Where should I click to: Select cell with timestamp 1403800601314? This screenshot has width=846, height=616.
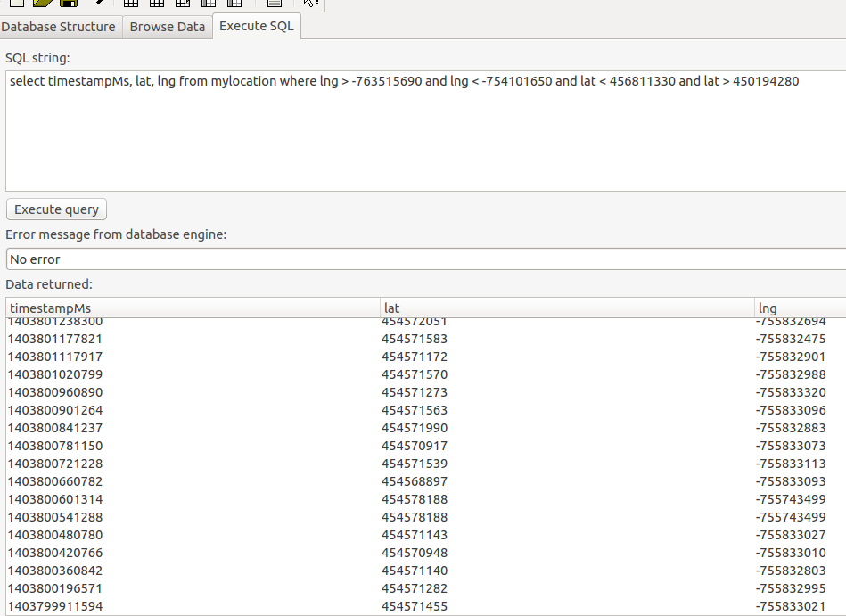pos(193,499)
